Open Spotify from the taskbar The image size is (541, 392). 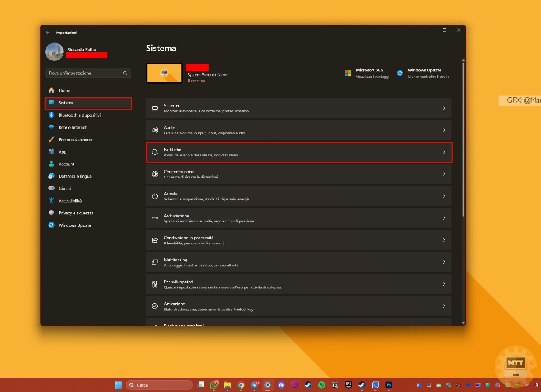(322, 385)
